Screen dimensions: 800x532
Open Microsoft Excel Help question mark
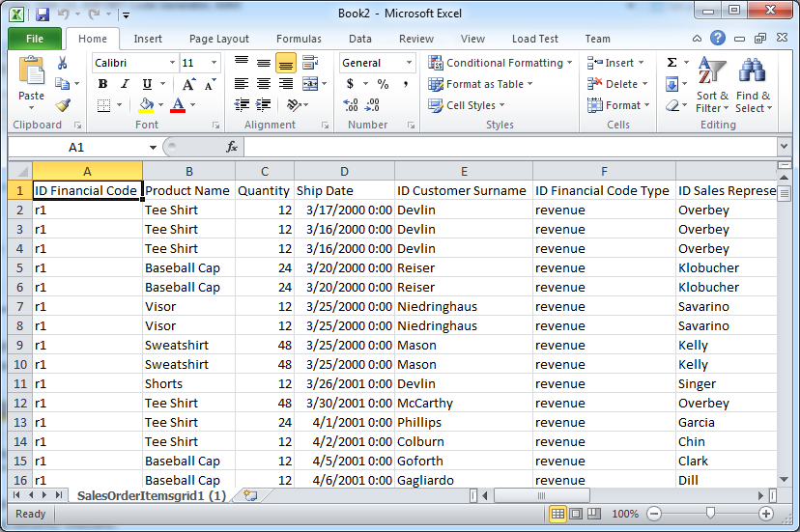click(717, 38)
